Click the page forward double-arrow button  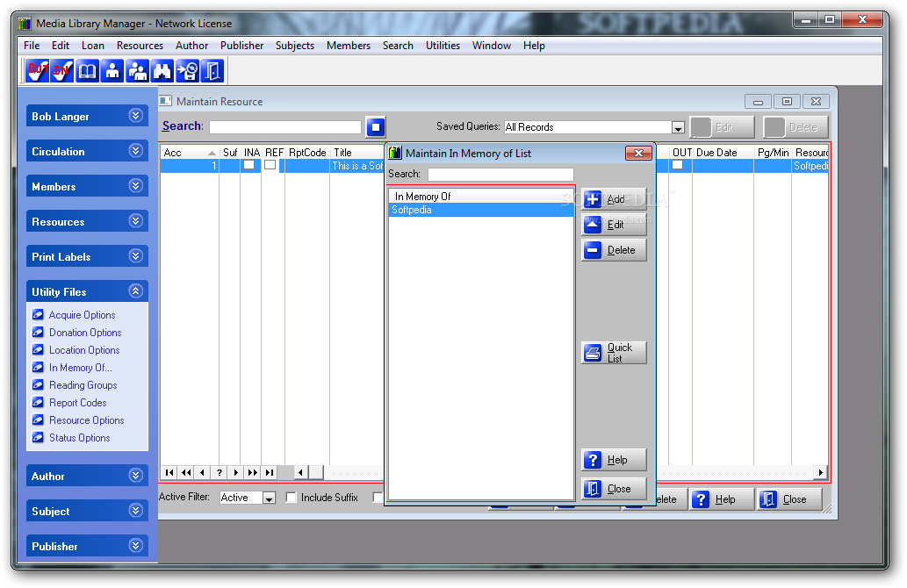253,472
